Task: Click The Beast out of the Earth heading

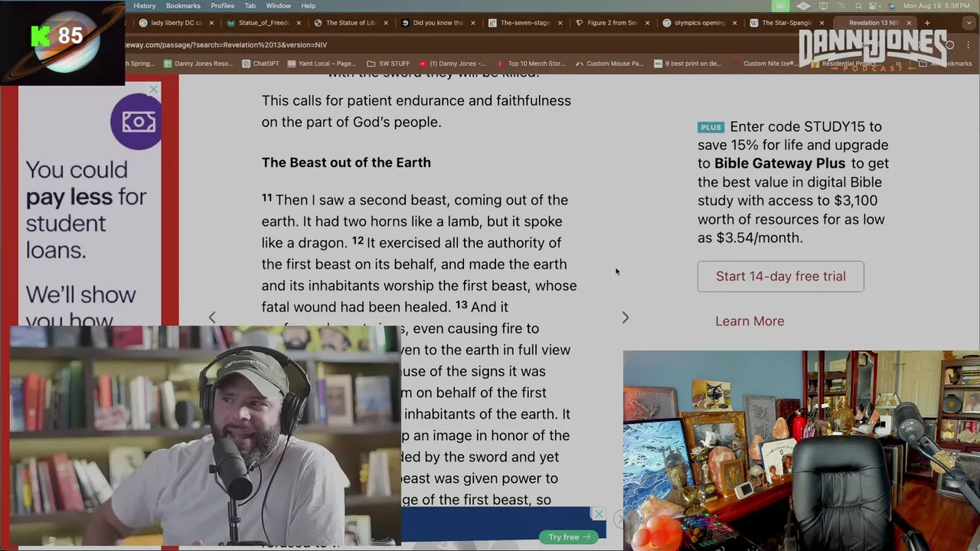Action: [346, 162]
